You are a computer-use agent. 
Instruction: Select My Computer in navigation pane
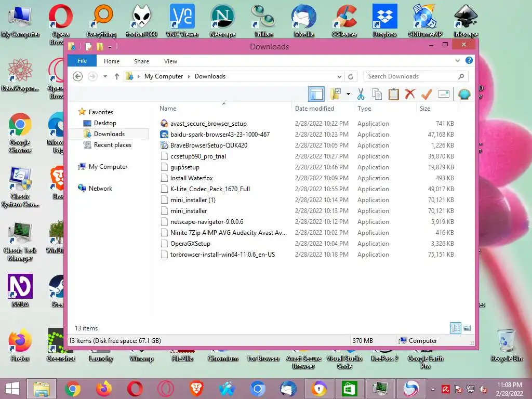pyautogui.click(x=108, y=167)
